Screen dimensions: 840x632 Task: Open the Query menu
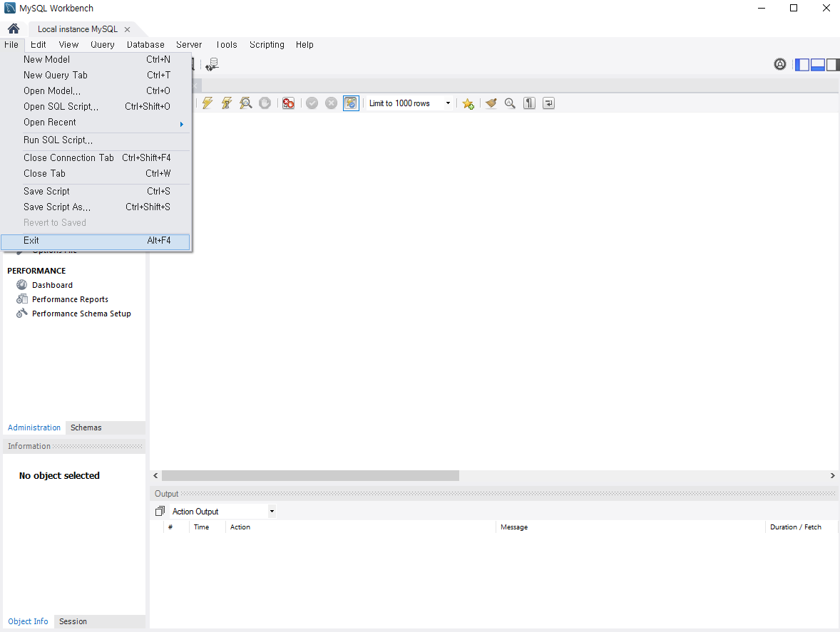[x=102, y=44]
